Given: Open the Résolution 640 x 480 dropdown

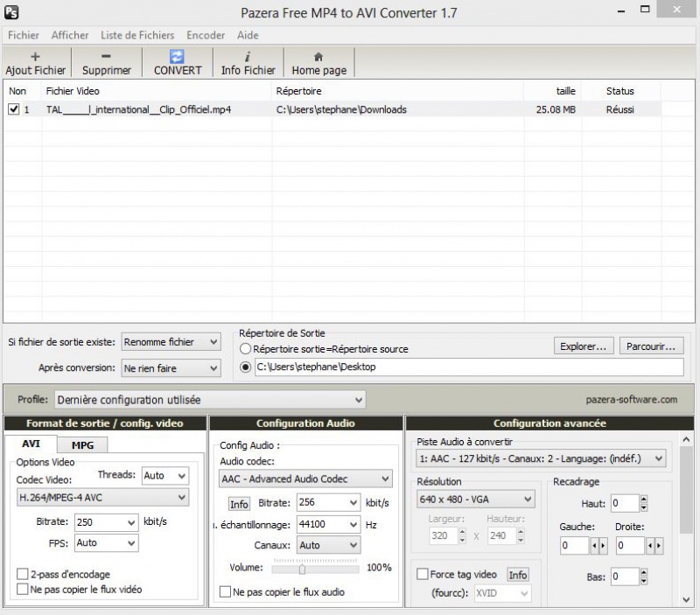Looking at the screenshot, I should coord(472,500).
